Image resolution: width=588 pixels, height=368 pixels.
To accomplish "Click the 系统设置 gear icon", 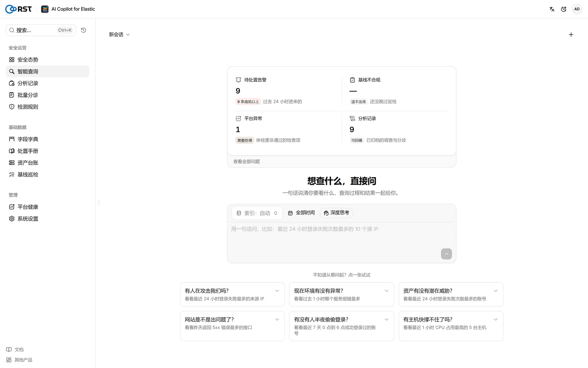I will [x=12, y=219].
